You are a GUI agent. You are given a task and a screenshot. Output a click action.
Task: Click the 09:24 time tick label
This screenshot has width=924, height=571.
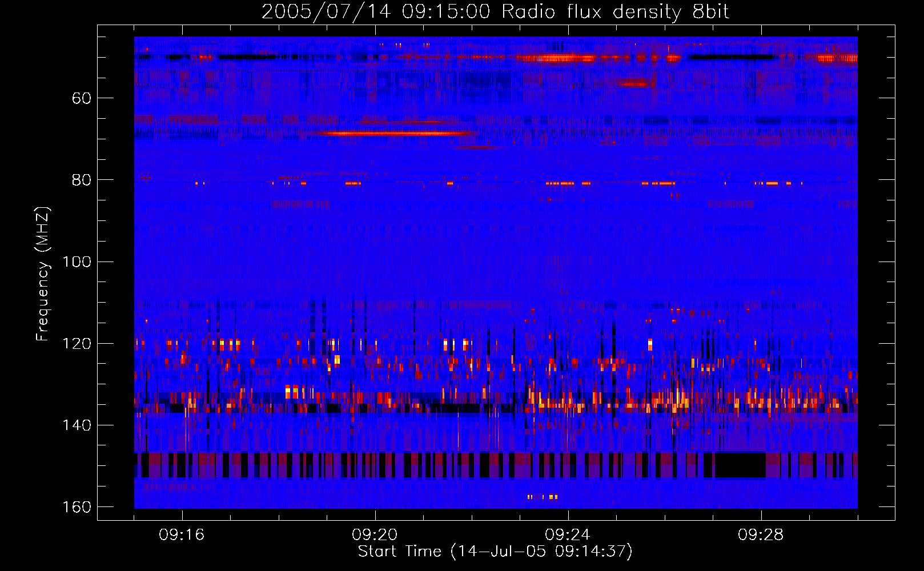pyautogui.click(x=568, y=534)
